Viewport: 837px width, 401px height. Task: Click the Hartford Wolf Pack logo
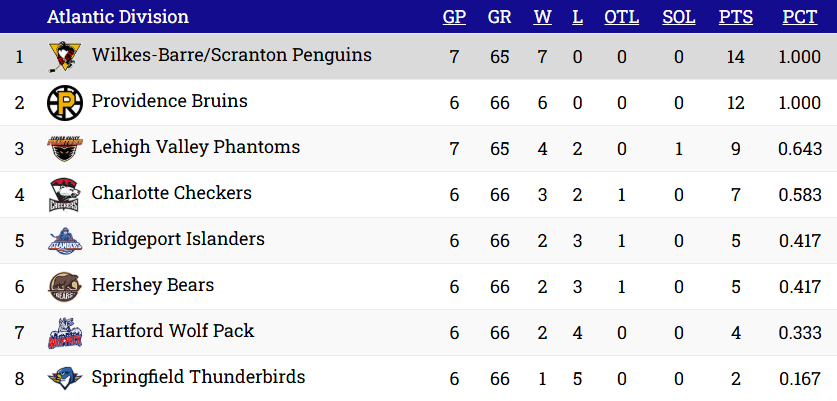click(x=62, y=333)
